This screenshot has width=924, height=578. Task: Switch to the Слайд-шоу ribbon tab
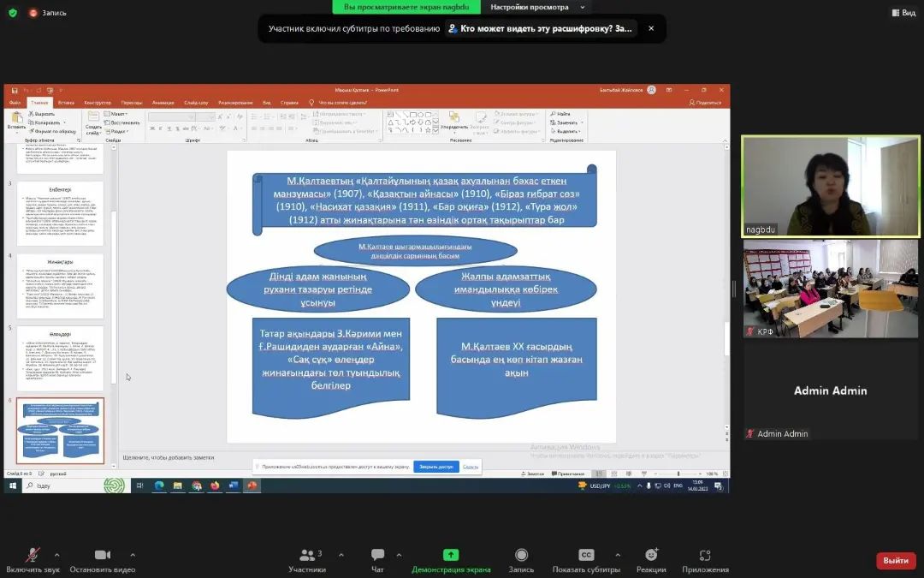(196, 103)
